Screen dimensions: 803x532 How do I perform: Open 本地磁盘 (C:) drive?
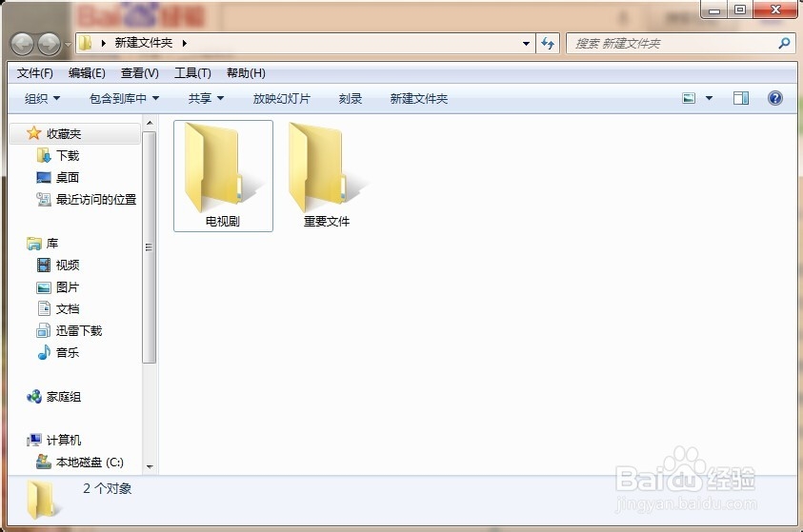(x=90, y=463)
